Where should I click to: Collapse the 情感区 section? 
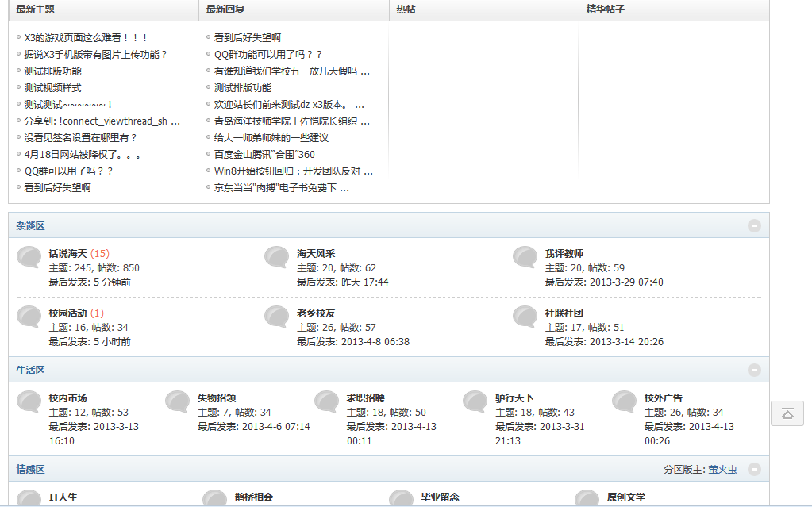755,470
